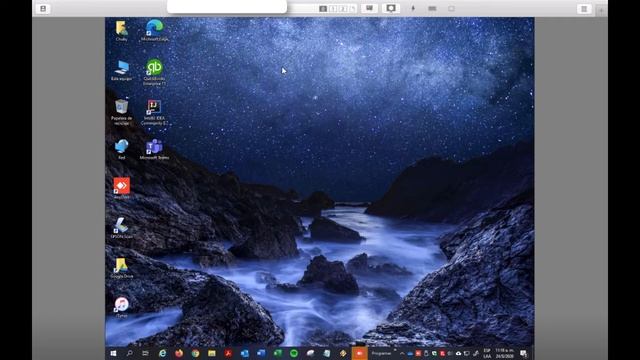Select display 1 in viewer toolbar

[x=333, y=9]
